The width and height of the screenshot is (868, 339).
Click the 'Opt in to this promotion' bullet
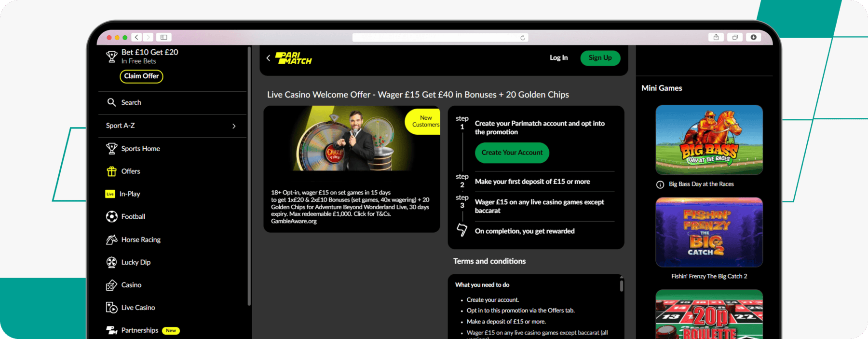tap(520, 311)
